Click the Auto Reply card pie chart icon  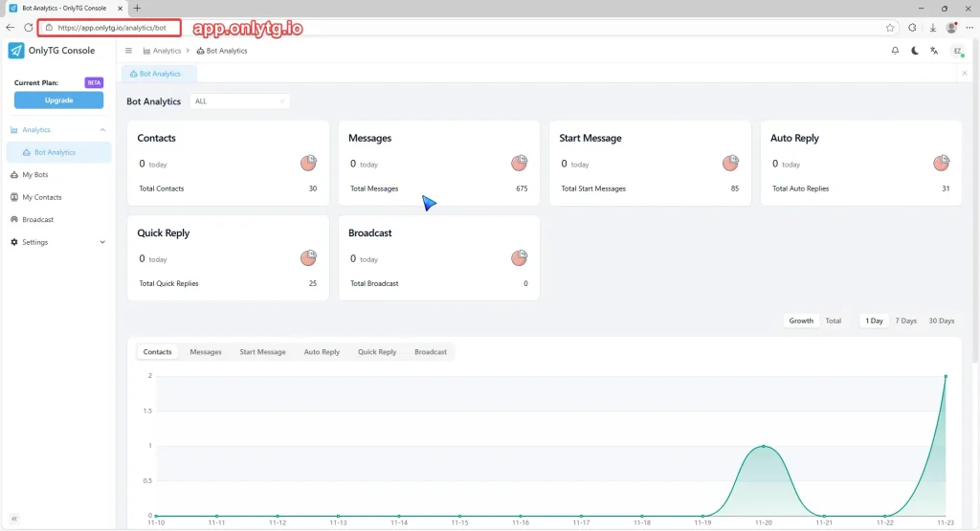(942, 163)
